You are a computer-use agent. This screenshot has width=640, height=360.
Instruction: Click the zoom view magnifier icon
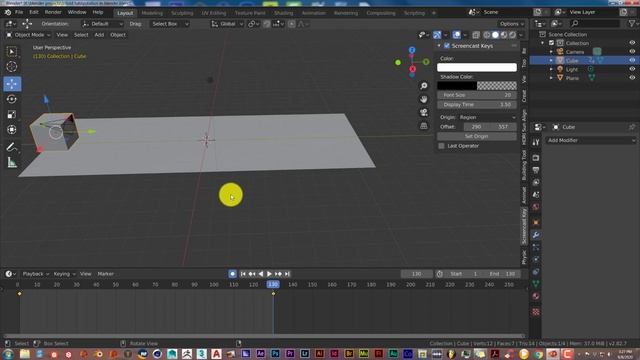424,86
